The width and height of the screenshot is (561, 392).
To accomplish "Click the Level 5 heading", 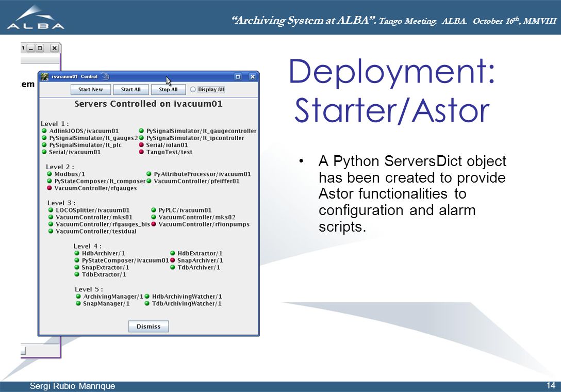I will (x=89, y=289).
